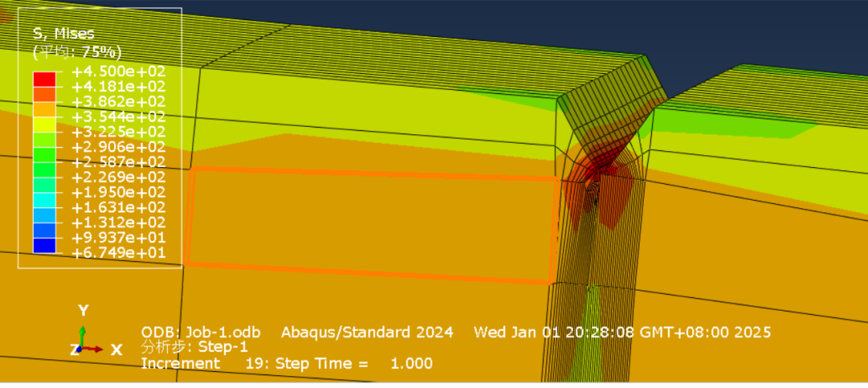The image size is (868, 388).
Task: Click legend value +1.312e+02
Action: (118, 223)
